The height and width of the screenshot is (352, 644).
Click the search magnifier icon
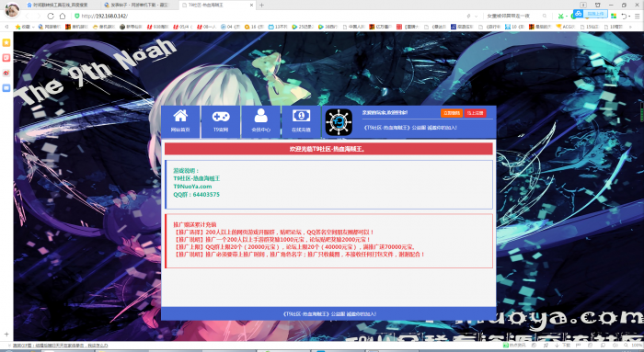(545, 16)
